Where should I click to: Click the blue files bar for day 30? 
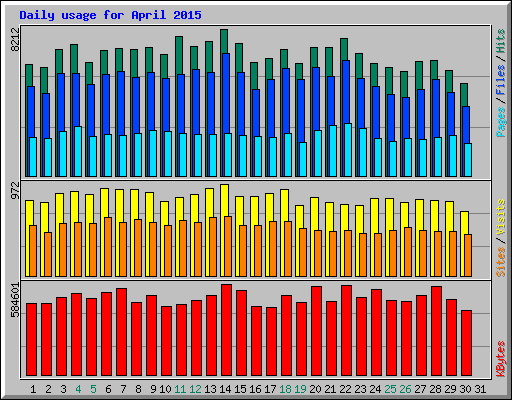point(466,125)
